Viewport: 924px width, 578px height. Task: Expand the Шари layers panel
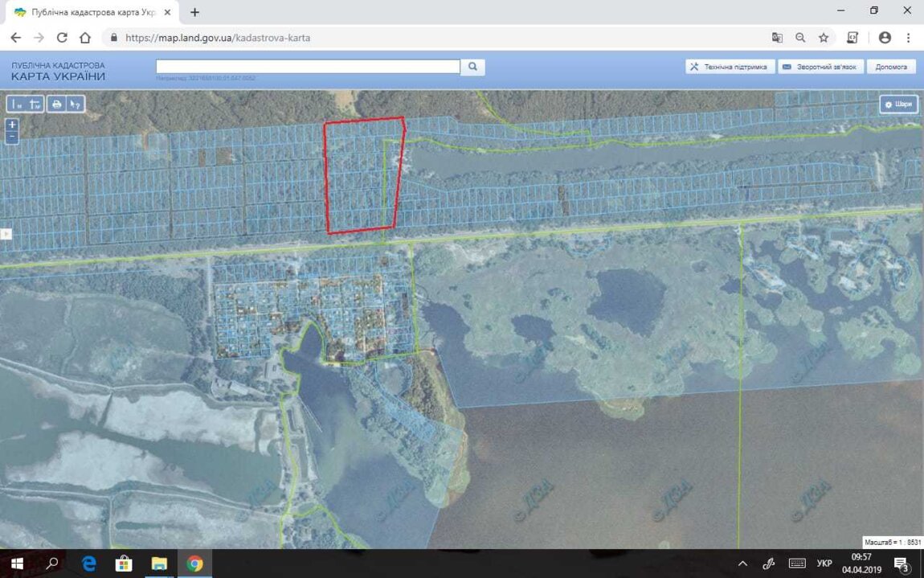(898, 105)
